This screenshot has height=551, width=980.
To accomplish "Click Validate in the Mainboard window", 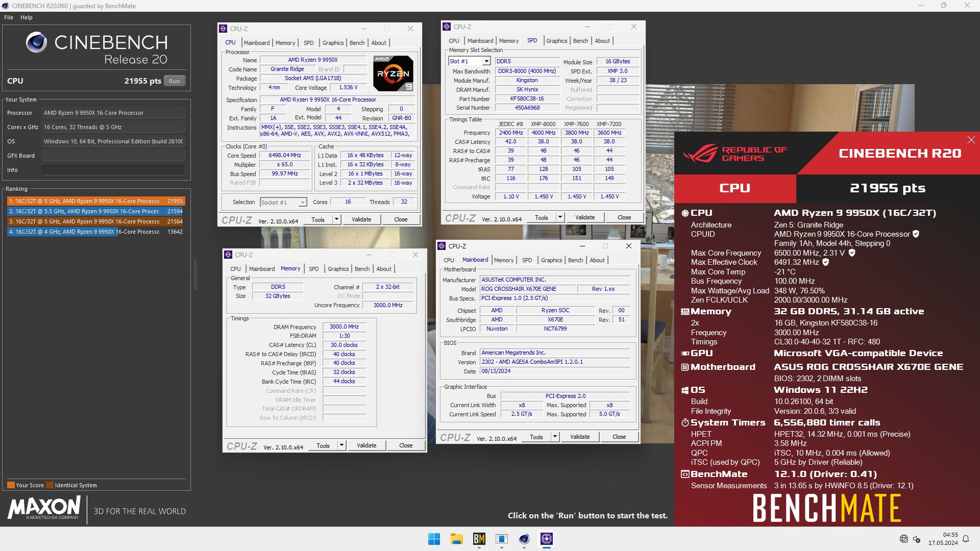I will 580,437.
